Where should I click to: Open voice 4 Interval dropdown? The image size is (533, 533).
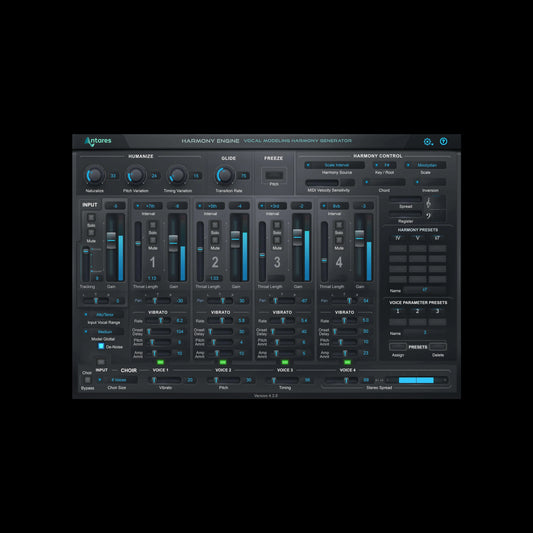point(334,206)
